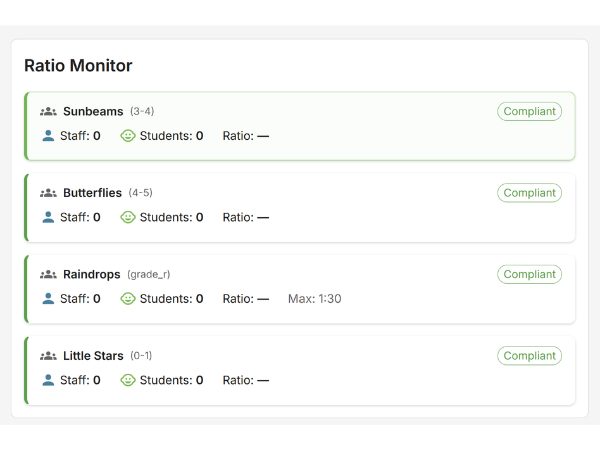This screenshot has width=600, height=450.
Task: Click the Ratio Monitor heading
Action: (x=78, y=66)
